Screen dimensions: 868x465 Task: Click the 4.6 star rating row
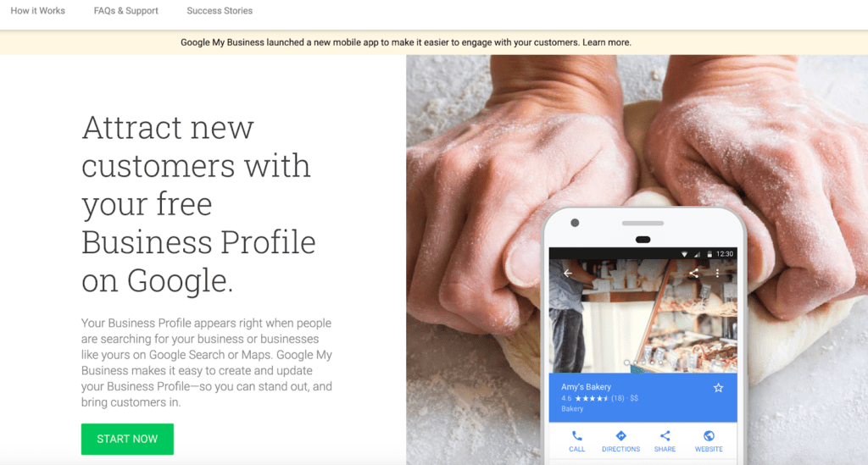(x=599, y=398)
